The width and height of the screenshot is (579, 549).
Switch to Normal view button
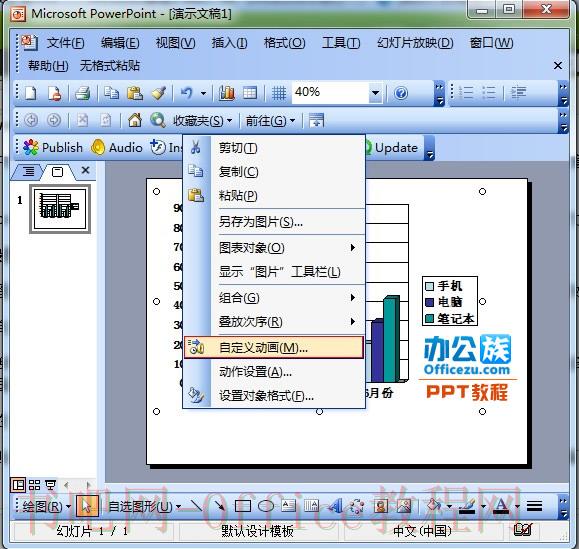18,485
